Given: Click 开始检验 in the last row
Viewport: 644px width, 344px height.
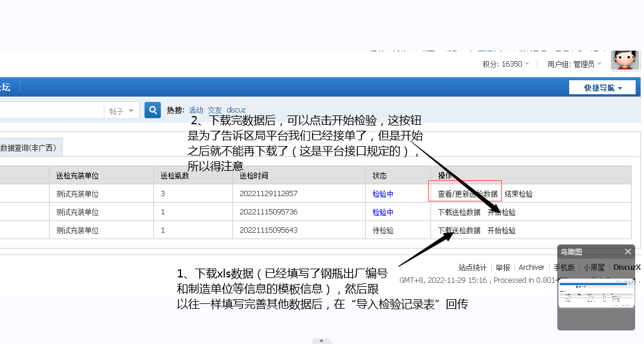Looking at the screenshot, I should click(x=502, y=230).
